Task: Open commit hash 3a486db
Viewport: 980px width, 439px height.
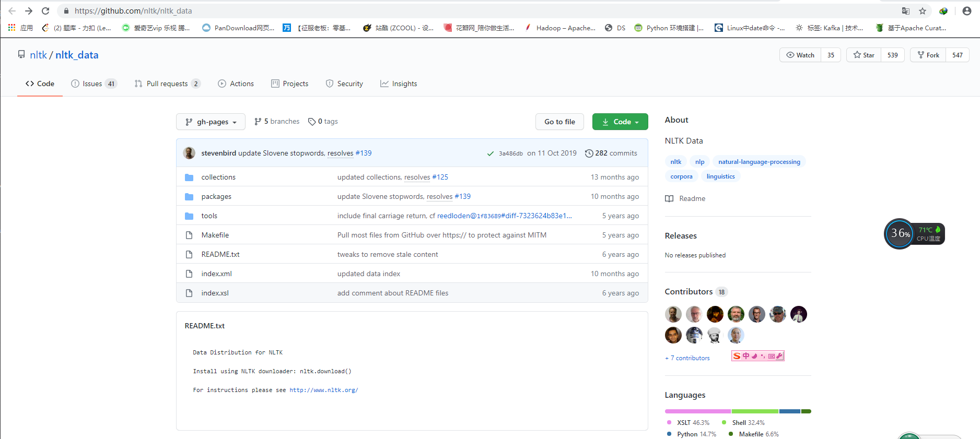Action: click(x=510, y=153)
